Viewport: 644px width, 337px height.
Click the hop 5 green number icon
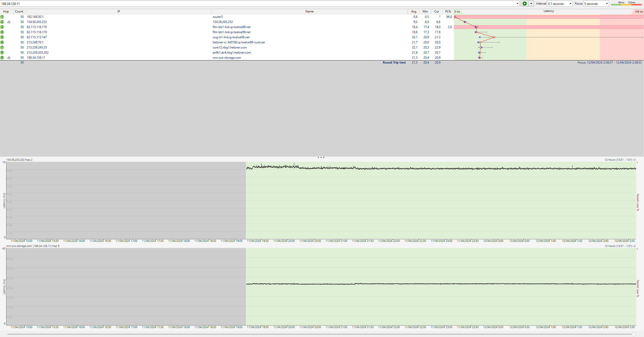pos(2,37)
